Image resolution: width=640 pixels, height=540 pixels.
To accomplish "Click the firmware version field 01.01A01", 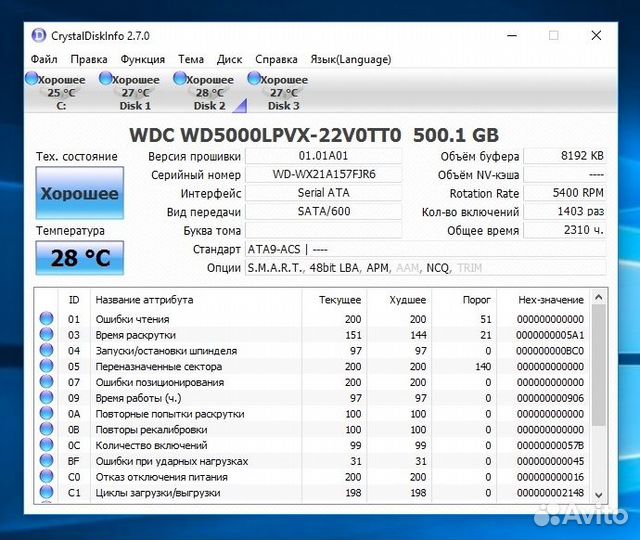I will point(323,156).
